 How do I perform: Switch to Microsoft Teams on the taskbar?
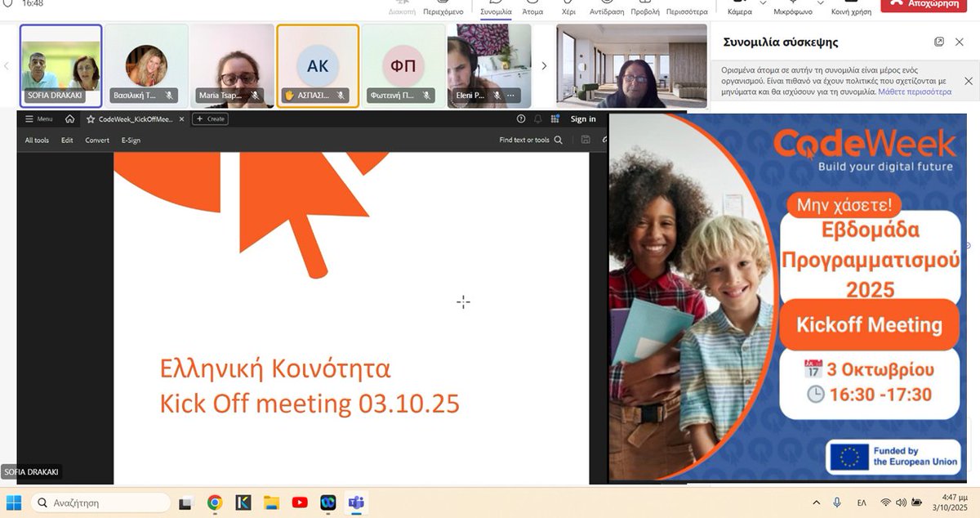click(x=356, y=502)
